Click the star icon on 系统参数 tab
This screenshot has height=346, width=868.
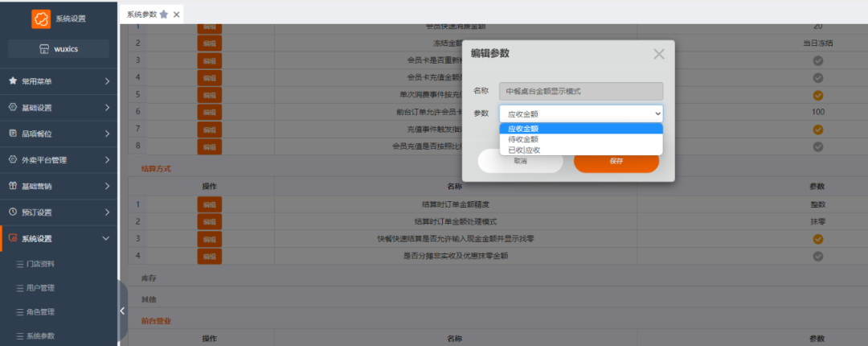(164, 14)
